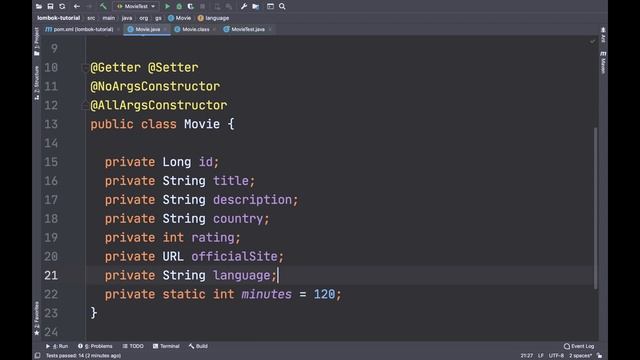The height and width of the screenshot is (360, 640).
Task: Open the Project tool window
Action: [x=37, y=41]
